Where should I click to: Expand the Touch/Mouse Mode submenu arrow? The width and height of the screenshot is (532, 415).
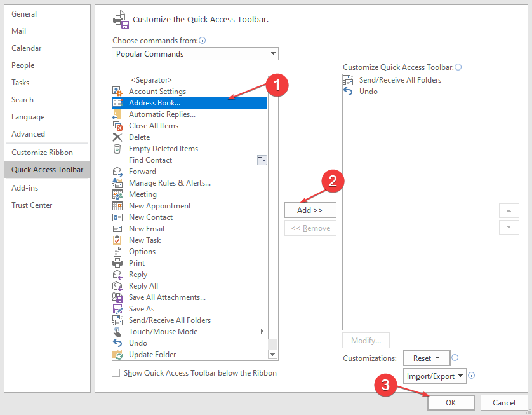pyautogui.click(x=262, y=332)
